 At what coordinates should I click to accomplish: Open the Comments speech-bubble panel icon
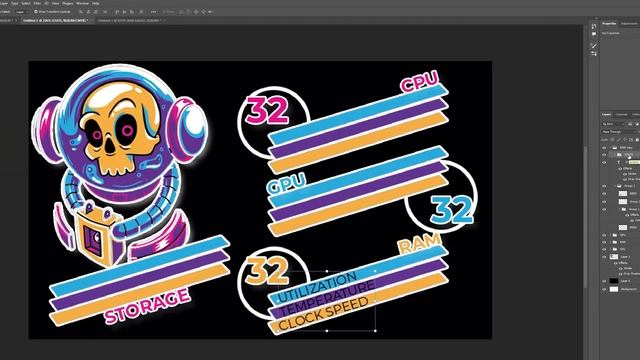(594, 34)
